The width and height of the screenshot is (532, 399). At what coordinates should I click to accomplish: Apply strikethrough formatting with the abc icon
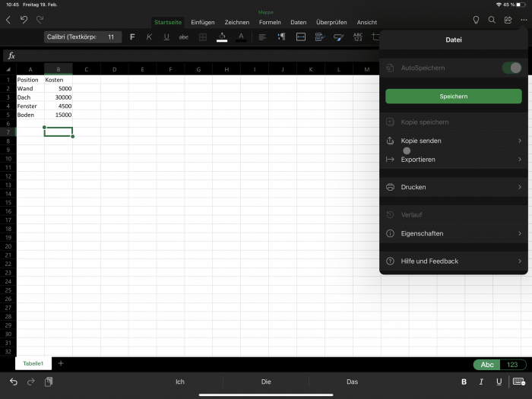pos(183,36)
